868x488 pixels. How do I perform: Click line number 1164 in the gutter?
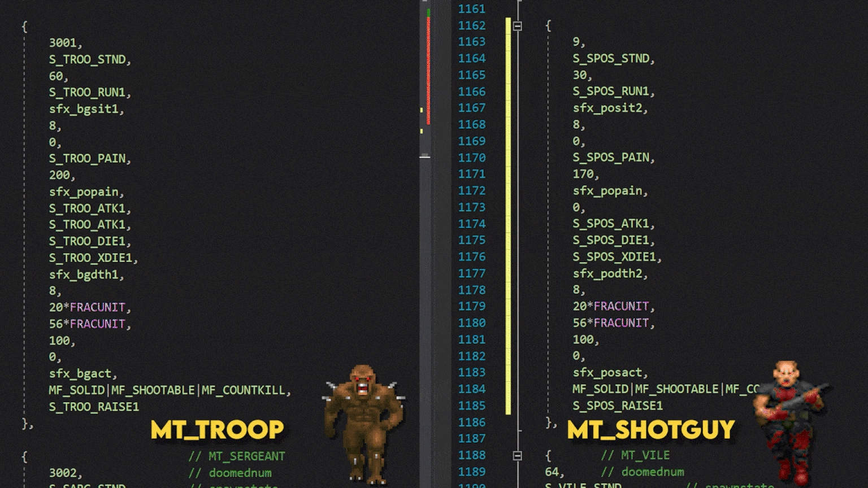pos(472,58)
